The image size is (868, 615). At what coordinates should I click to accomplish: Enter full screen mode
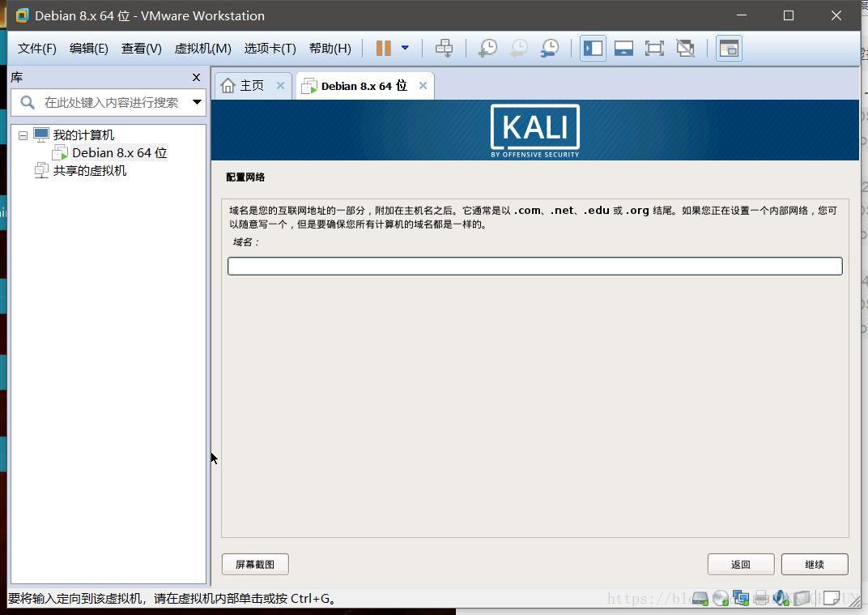(x=654, y=48)
